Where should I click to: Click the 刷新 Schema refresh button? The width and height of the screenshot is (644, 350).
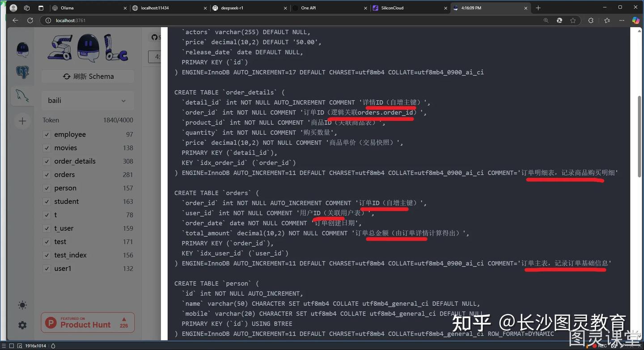click(x=88, y=76)
